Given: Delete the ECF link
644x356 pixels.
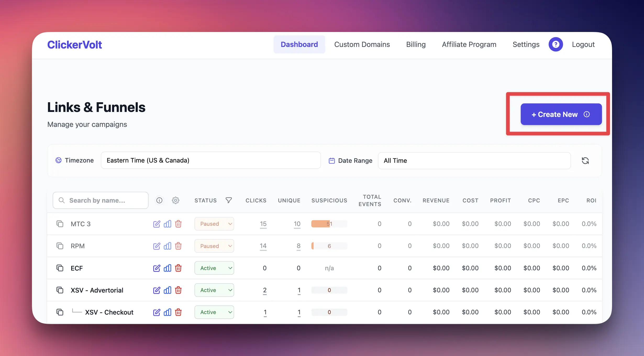Looking at the screenshot, I should click(x=178, y=268).
